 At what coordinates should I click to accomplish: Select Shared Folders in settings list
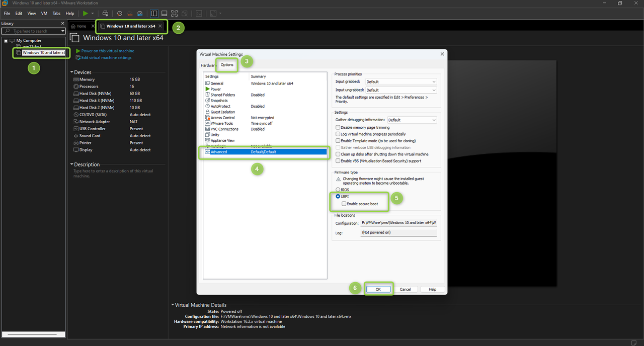222,95
